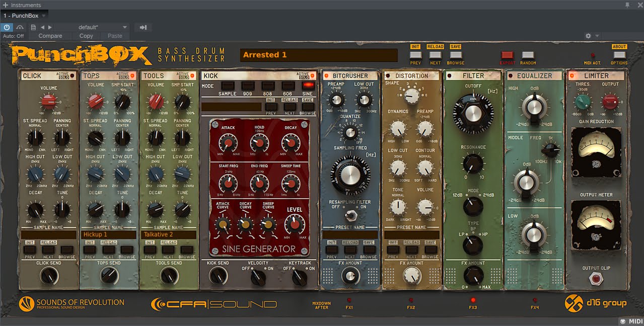Click NEXT button in Bitcrusher module
The image size is (644, 326).
(x=350, y=250)
